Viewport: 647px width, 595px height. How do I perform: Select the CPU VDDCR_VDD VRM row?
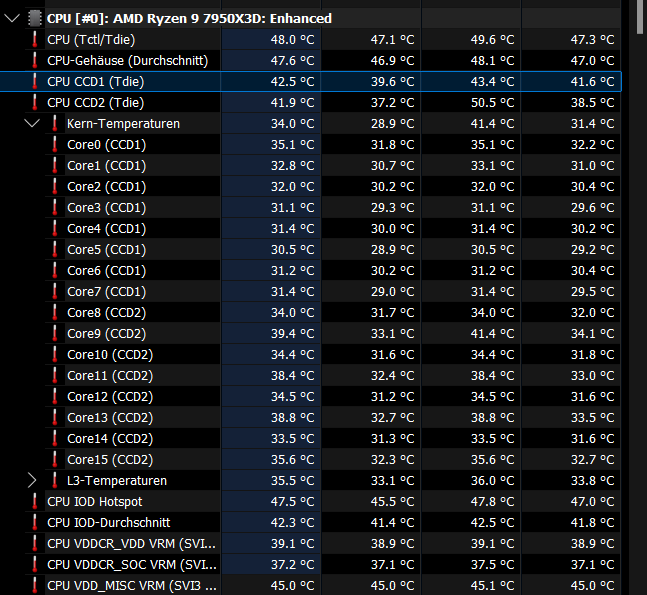(x=310, y=543)
